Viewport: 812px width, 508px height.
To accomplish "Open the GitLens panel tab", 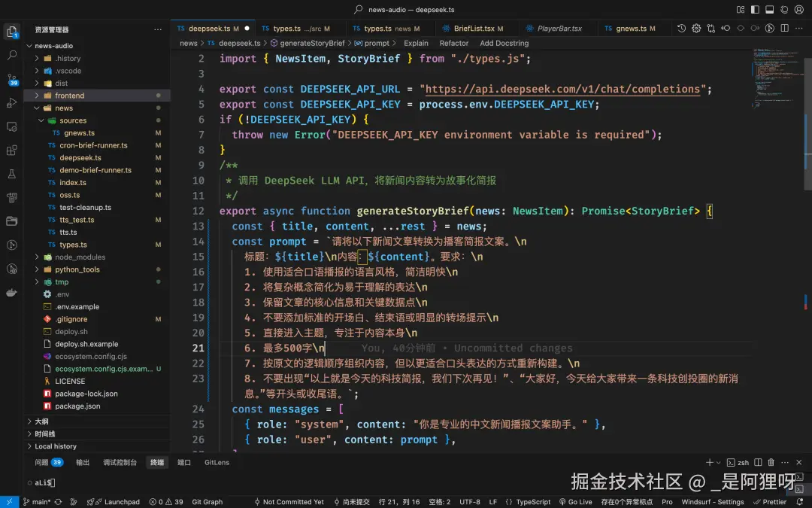I will (x=217, y=462).
